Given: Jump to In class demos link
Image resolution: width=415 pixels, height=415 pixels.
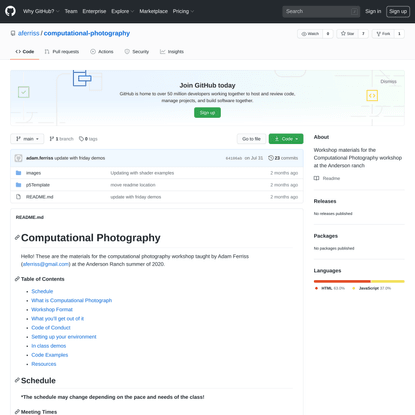Looking at the screenshot, I should coord(49,346).
